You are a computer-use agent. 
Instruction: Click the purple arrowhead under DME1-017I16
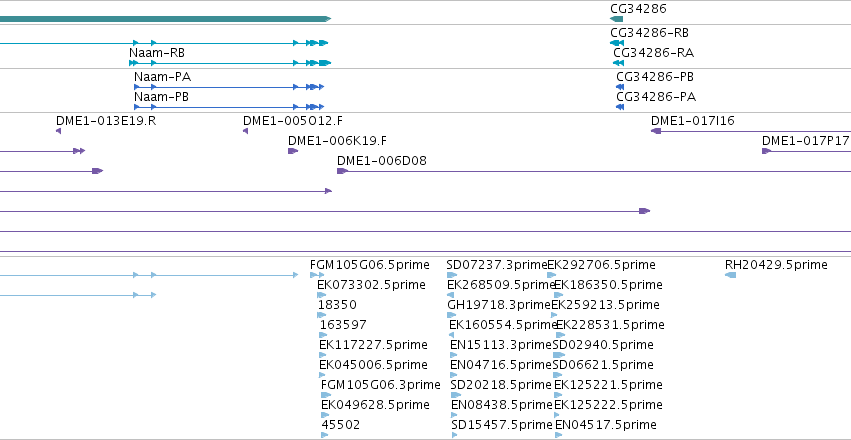656,131
